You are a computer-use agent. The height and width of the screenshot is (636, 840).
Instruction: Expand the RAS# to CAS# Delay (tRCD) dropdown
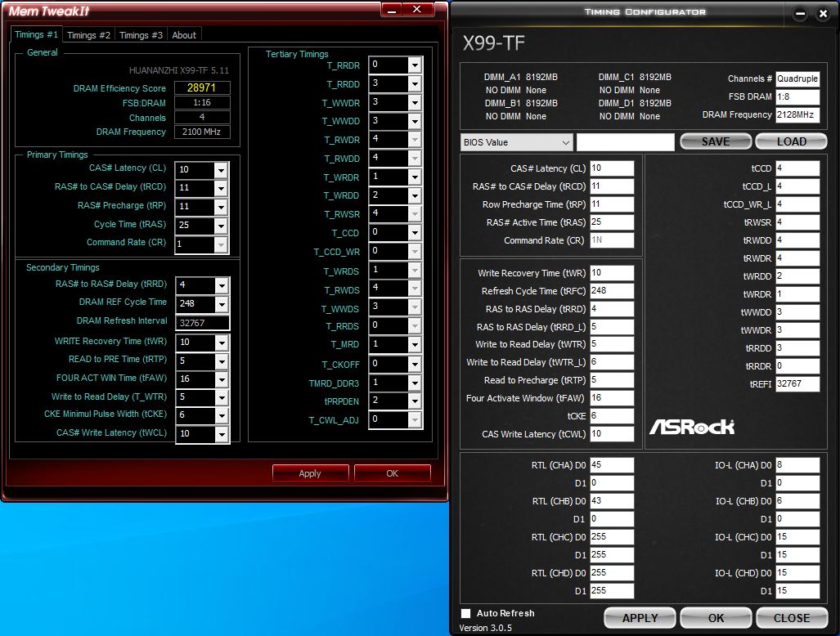pos(221,189)
